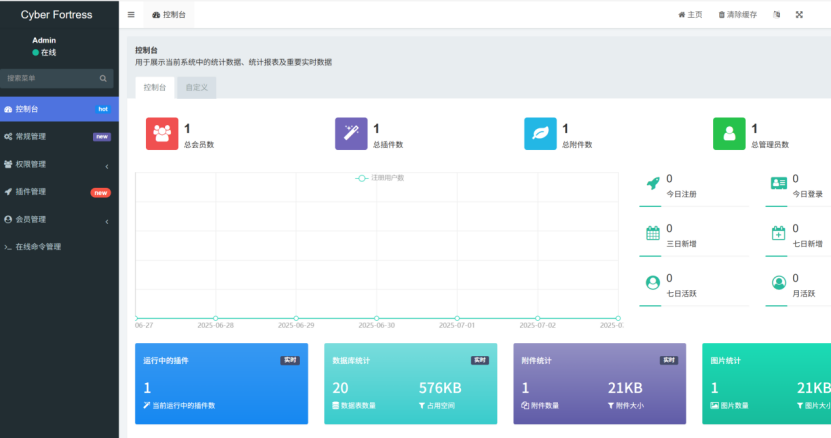Open 在线命令管理 in the sidebar

pos(59,247)
